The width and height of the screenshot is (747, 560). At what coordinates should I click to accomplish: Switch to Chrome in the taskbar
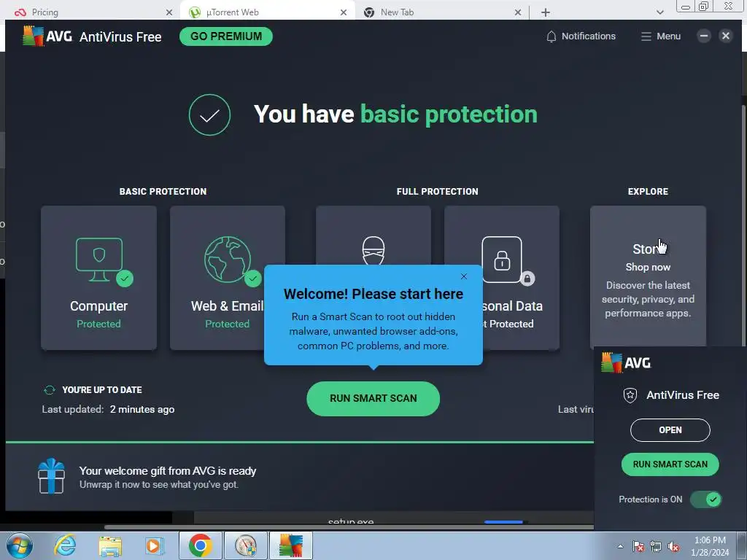[200, 545]
